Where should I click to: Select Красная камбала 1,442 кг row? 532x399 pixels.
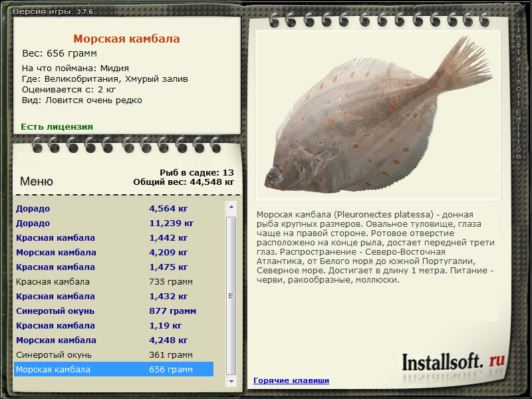pyautogui.click(x=114, y=237)
